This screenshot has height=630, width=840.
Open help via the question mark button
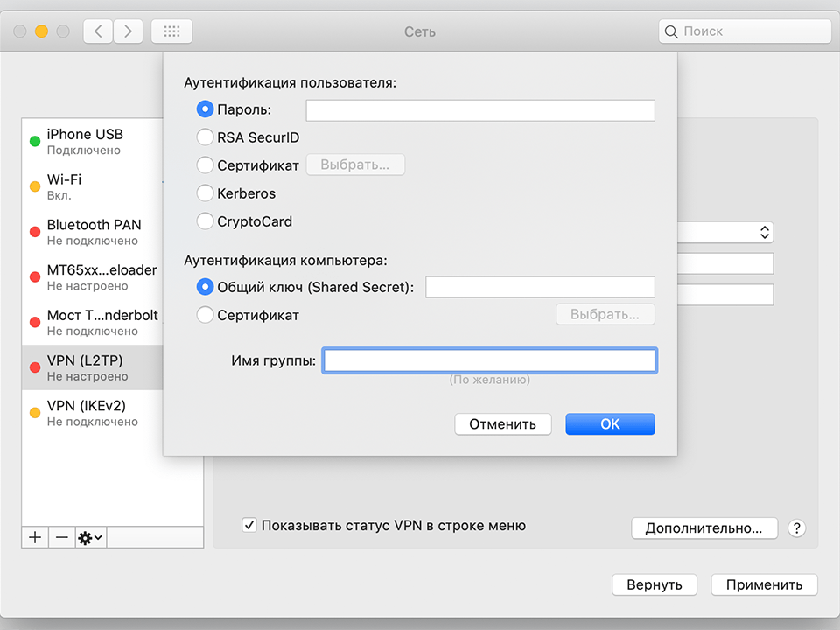click(x=796, y=528)
